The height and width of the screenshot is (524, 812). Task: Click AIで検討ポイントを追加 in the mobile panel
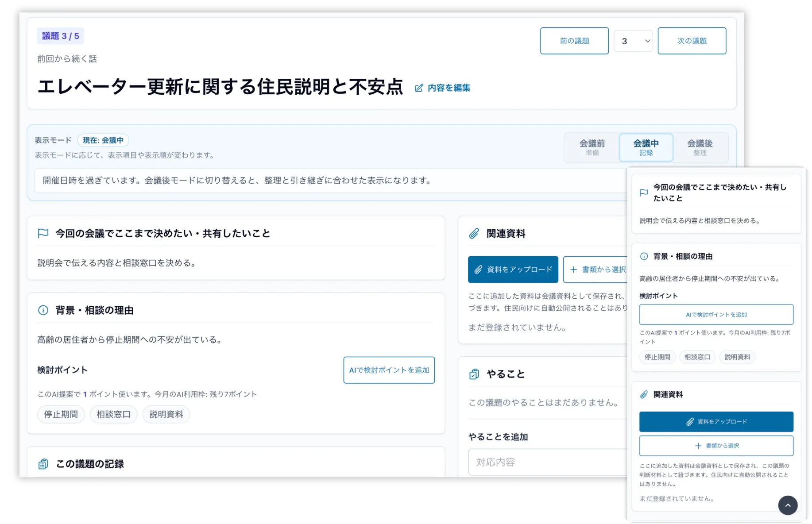716,315
